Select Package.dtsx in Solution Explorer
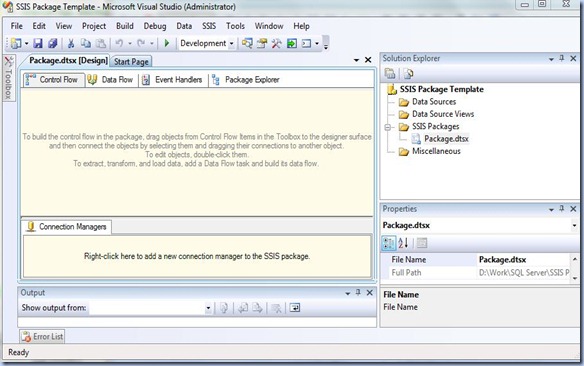 tap(446, 139)
